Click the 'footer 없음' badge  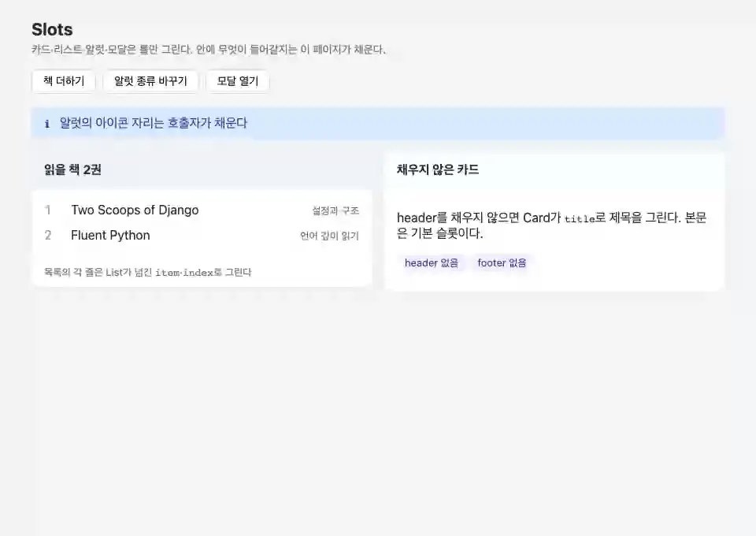point(502,263)
